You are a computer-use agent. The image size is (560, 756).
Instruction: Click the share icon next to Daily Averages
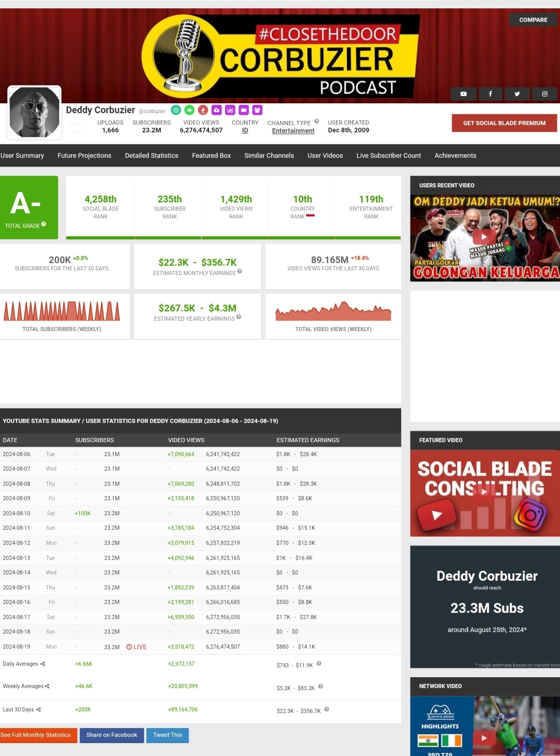point(43,664)
